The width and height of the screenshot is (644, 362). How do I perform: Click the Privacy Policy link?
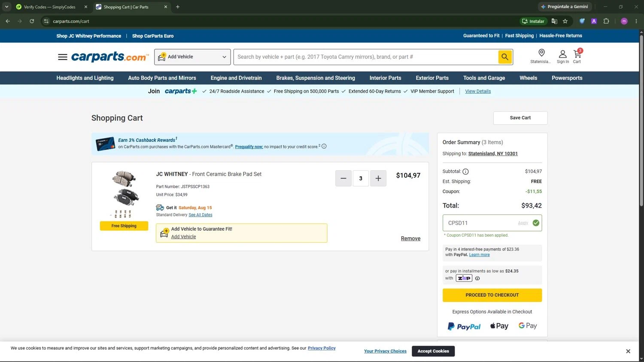point(322,348)
